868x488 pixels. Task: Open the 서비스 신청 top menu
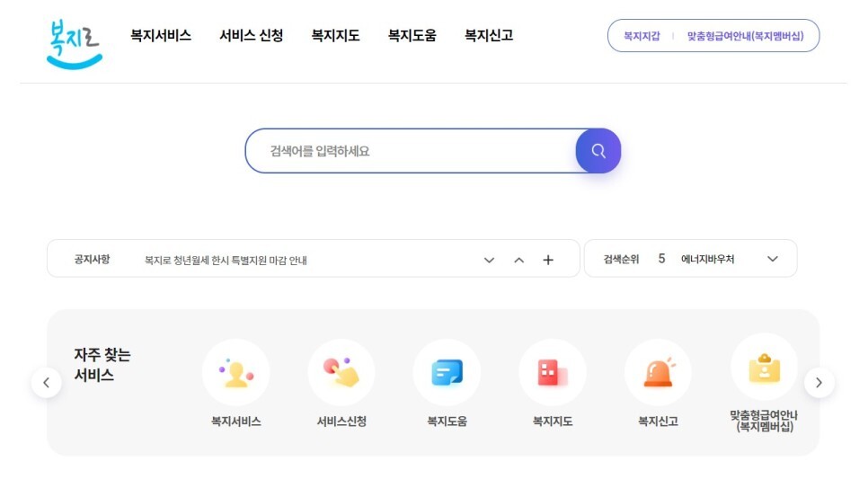[x=252, y=35]
